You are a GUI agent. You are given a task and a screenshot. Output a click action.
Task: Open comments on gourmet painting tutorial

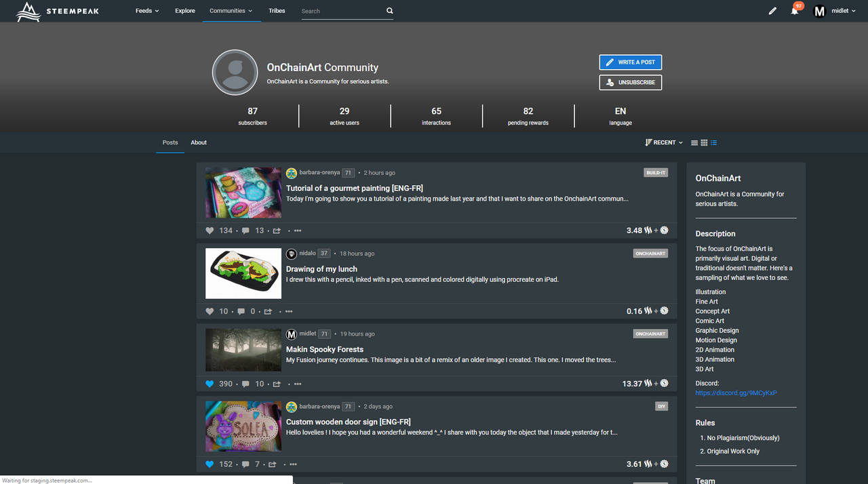click(244, 230)
